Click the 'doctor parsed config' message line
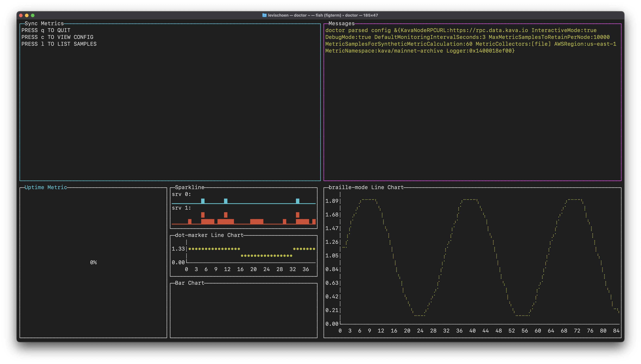Image resolution: width=641 pixels, height=364 pixels. (461, 30)
